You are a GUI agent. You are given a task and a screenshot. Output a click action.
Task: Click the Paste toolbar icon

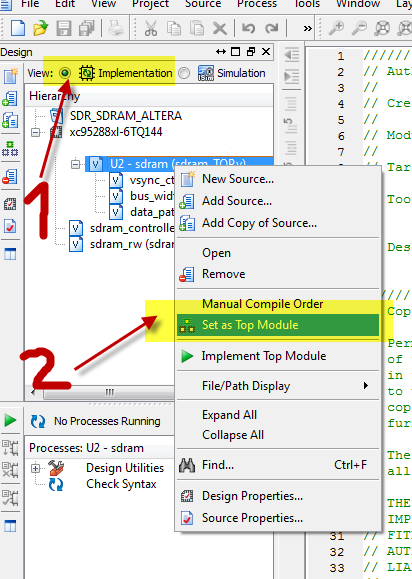coord(197,28)
